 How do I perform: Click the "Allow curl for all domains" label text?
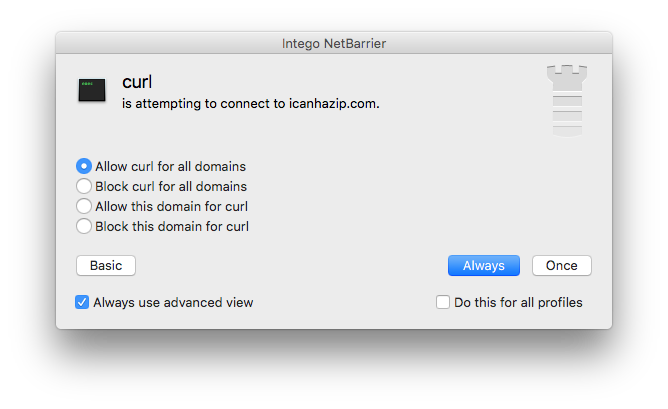(x=170, y=166)
